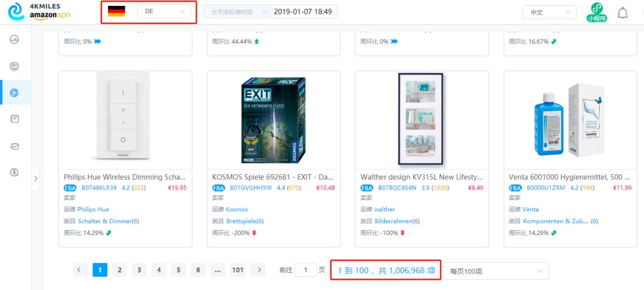Click the notification bell icon
The height and width of the screenshot is (290, 644).
pos(623,13)
